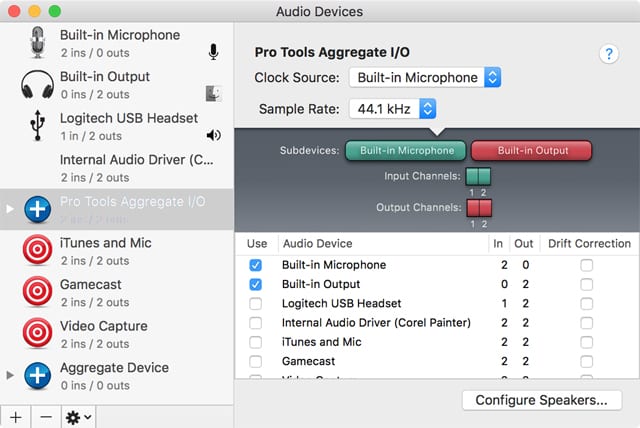Open the Clock Source dropdown
This screenshot has width=640, height=428.
click(423, 77)
